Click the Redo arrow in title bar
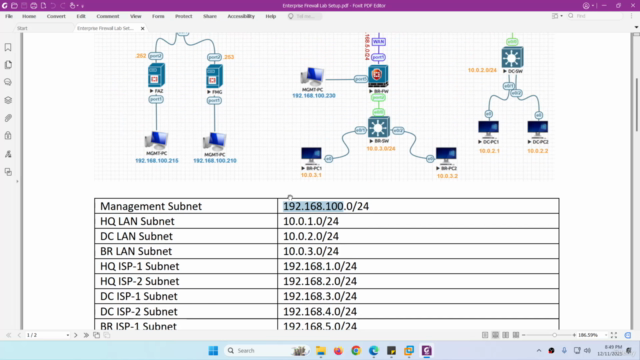Viewport: 640px width, 360px height. point(63,6)
